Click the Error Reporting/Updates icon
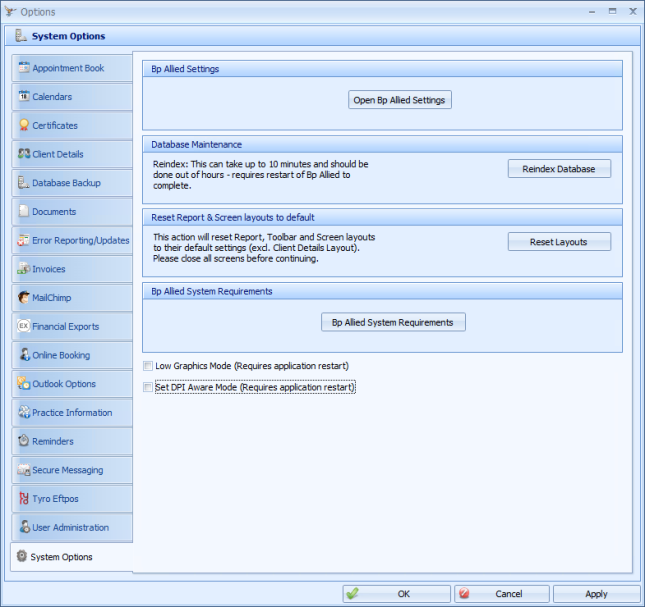Image resolution: width=645 pixels, height=607 pixels. click(x=23, y=240)
